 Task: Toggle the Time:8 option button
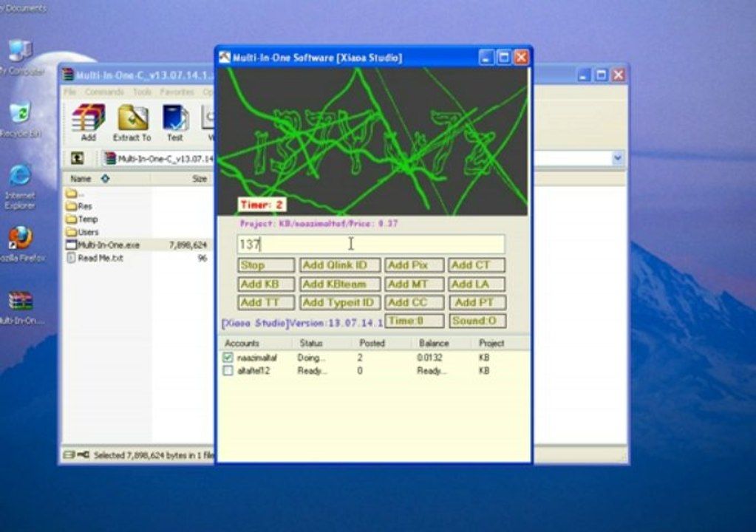(414, 321)
